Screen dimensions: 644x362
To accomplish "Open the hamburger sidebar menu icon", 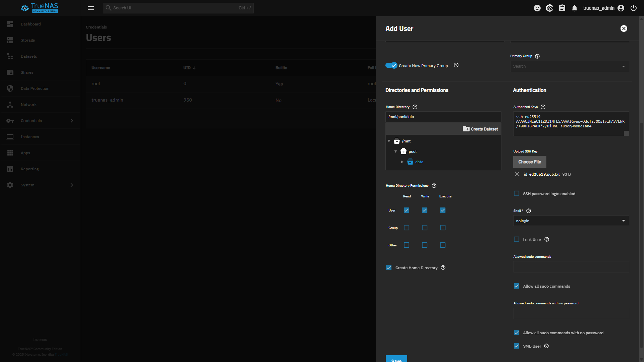I will tap(91, 8).
